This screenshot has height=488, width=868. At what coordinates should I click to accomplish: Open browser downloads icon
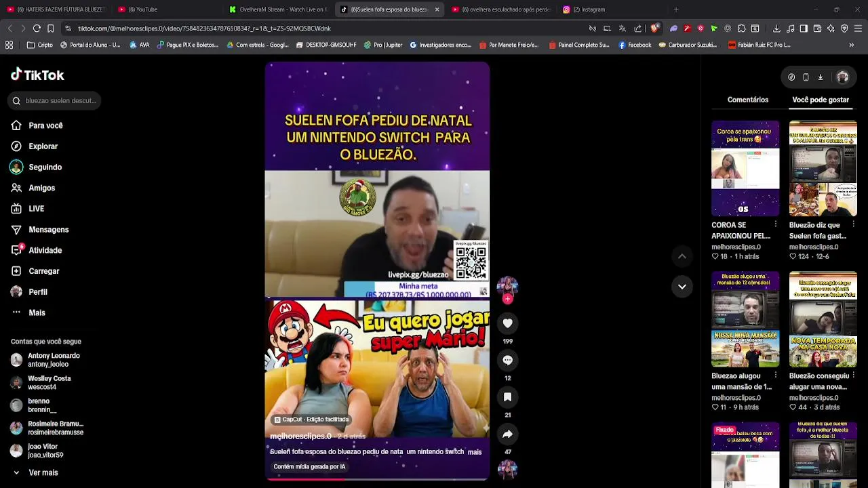(777, 28)
